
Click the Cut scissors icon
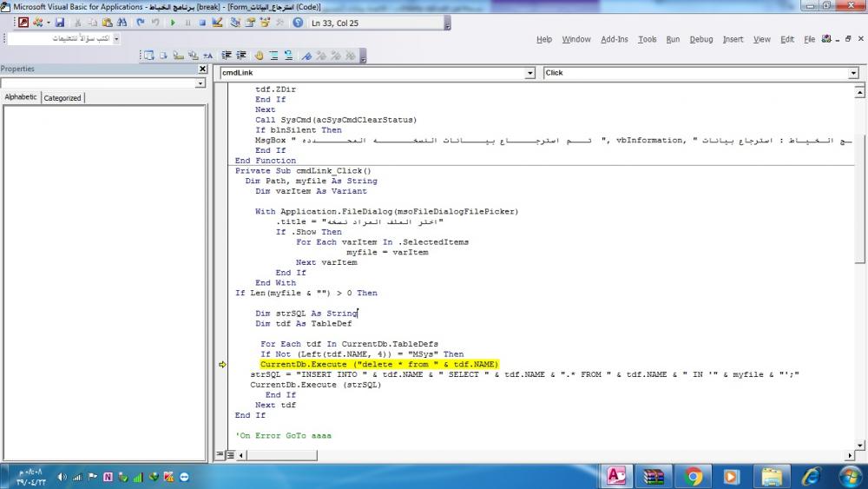(78, 23)
